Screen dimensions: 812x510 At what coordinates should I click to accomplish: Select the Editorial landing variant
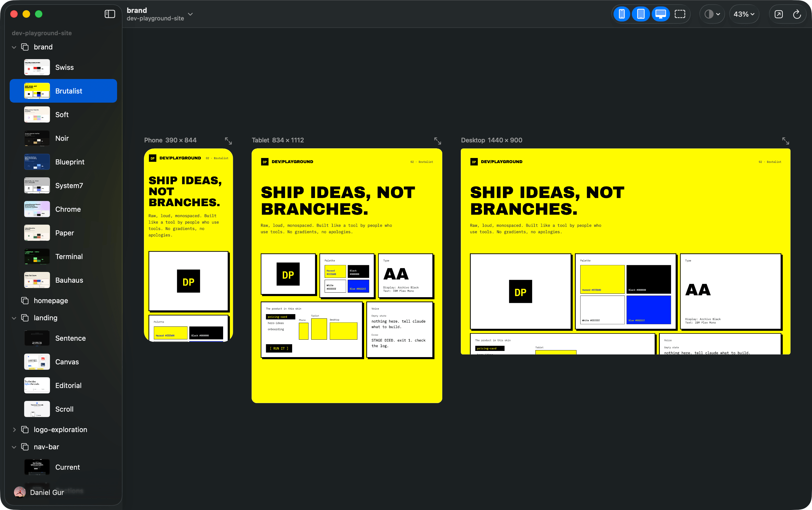63,385
